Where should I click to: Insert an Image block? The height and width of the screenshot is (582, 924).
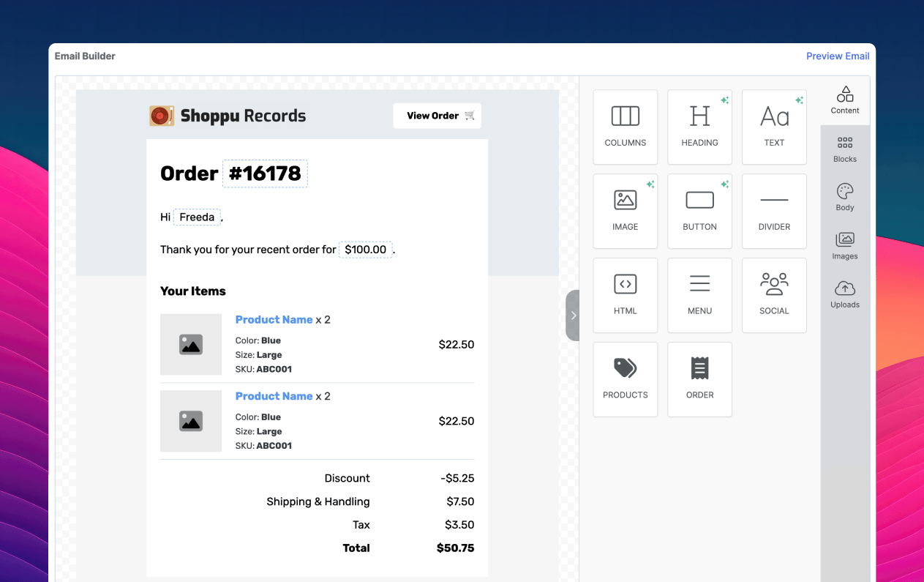click(625, 211)
